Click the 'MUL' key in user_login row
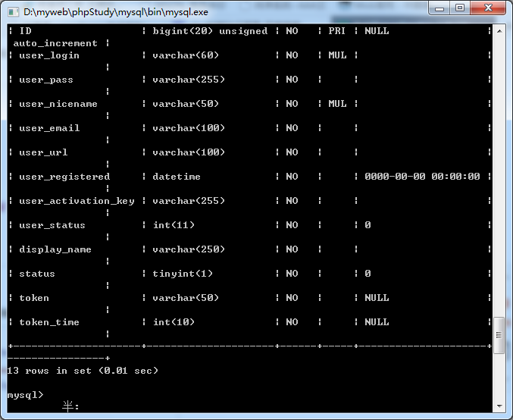 pyautogui.click(x=337, y=55)
